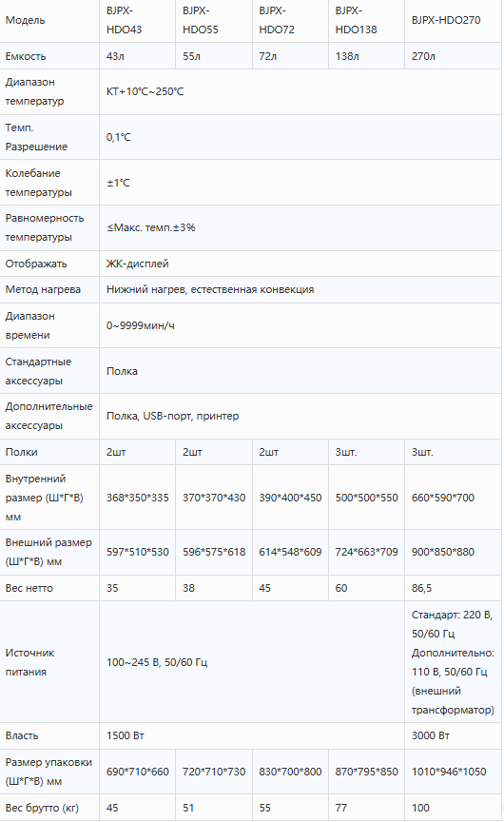
Task: Click the BJPX-HDO270 model header cell
Action: 454,20
